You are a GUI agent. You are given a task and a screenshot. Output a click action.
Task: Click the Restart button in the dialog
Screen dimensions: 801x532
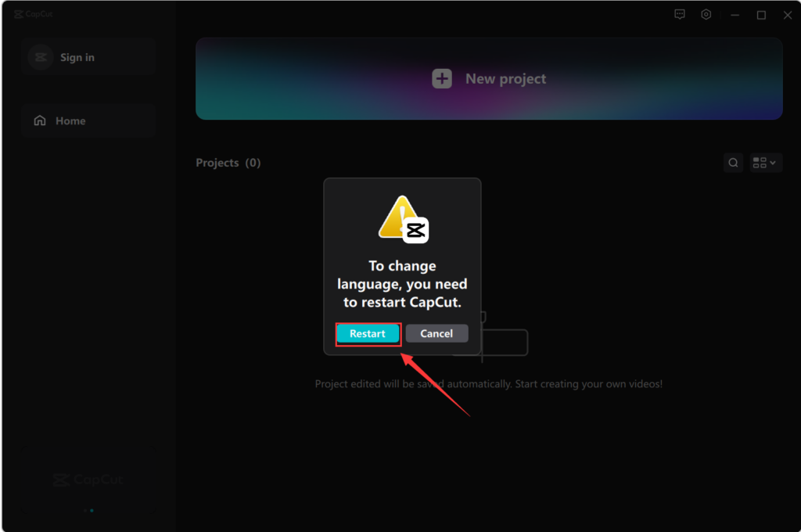coord(368,334)
